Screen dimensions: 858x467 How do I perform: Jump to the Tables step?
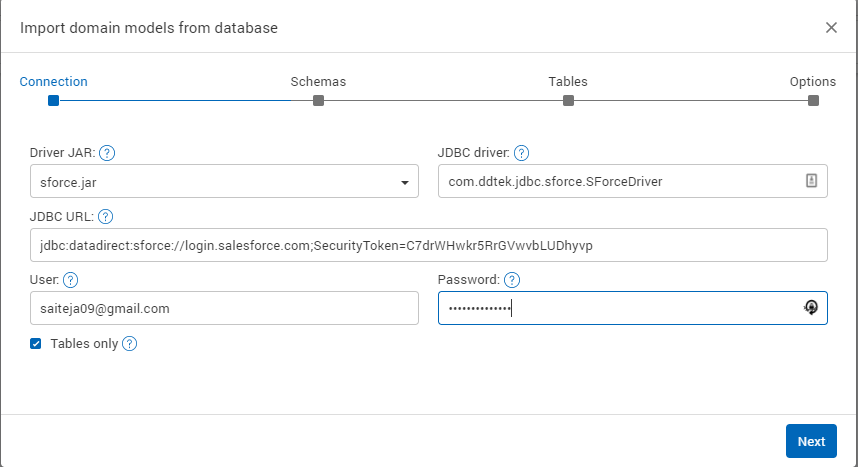pyautogui.click(x=568, y=100)
